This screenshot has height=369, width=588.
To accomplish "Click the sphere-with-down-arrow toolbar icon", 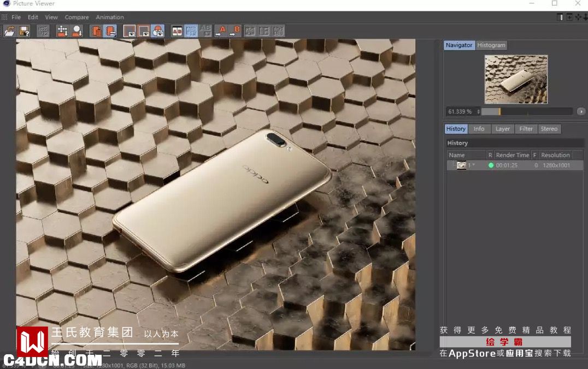I will pos(77,31).
